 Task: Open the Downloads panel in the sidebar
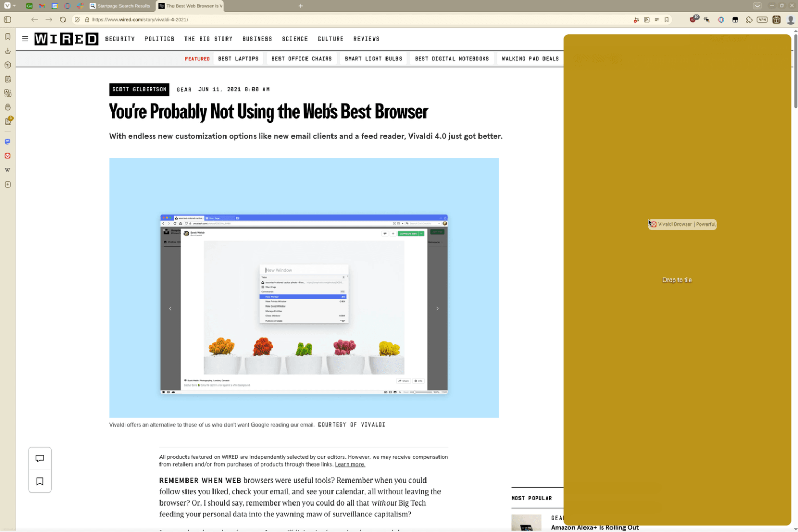click(8, 51)
